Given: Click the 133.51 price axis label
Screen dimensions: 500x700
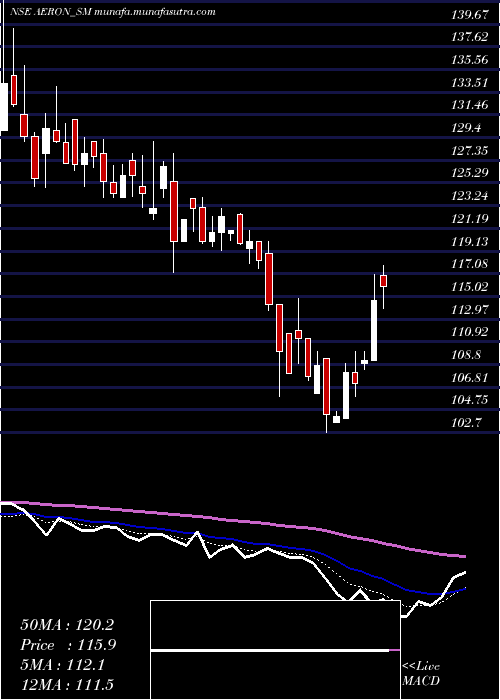Looking at the screenshot, I should [x=470, y=83].
